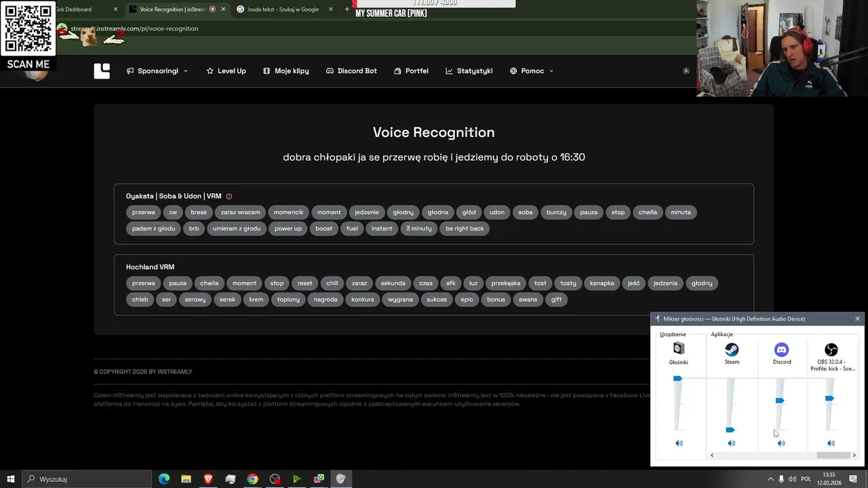Click the Discord volume slider handle
The image size is (868, 488).
click(x=780, y=401)
